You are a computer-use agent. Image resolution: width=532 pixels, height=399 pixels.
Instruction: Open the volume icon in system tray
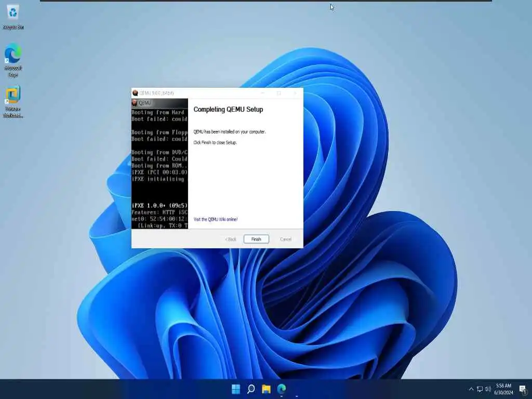488,389
